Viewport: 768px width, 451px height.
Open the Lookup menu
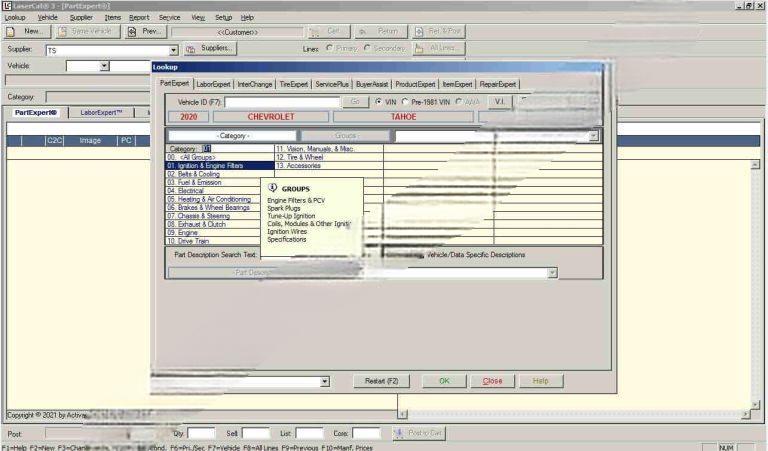(x=15, y=18)
